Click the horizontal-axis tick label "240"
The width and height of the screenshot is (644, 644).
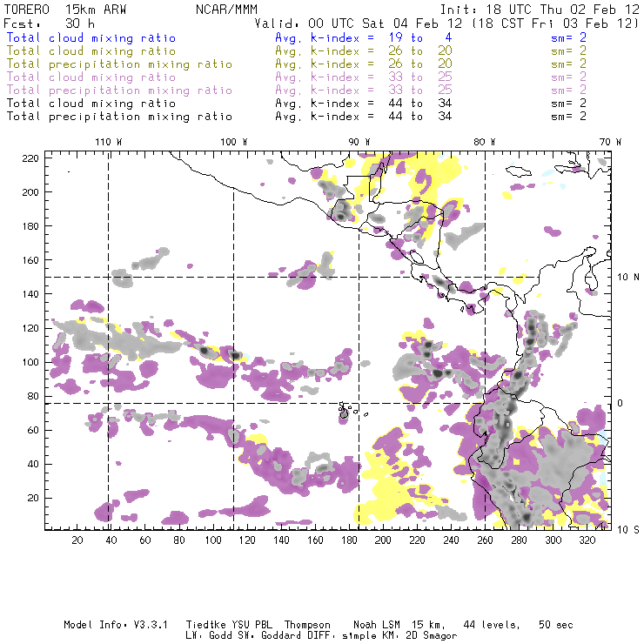tap(451, 540)
